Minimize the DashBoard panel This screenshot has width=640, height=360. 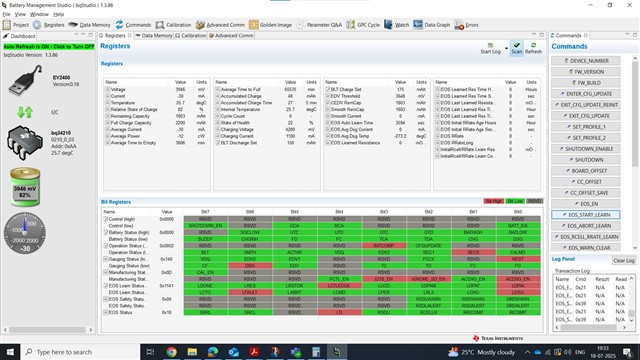(83, 35)
